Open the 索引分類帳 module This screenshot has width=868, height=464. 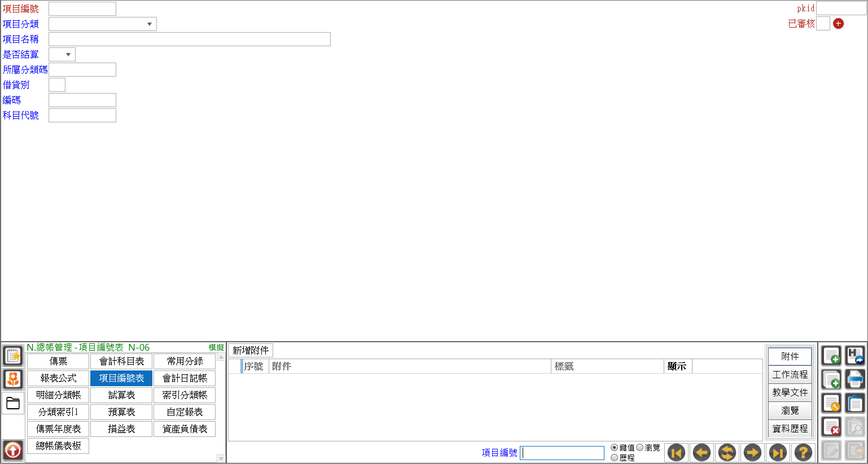[185, 395]
